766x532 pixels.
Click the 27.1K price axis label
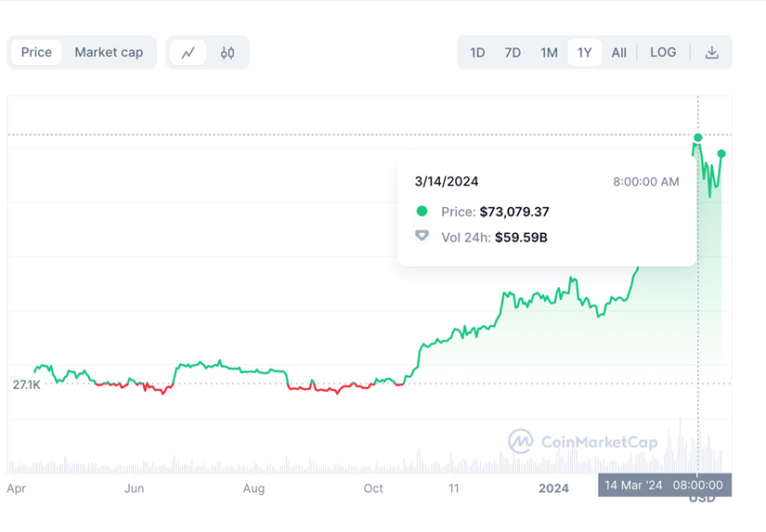point(26,384)
